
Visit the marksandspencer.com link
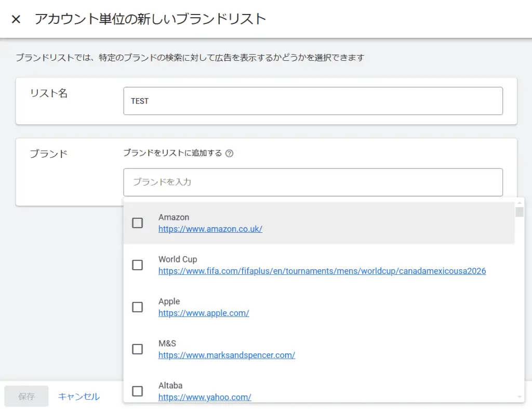(227, 355)
